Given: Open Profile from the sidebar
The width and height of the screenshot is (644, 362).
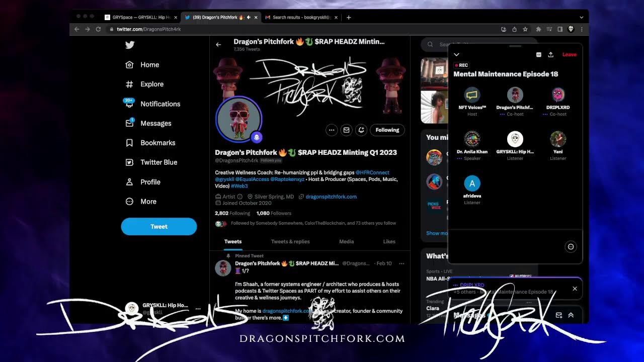Looking at the screenshot, I should tap(143, 182).
